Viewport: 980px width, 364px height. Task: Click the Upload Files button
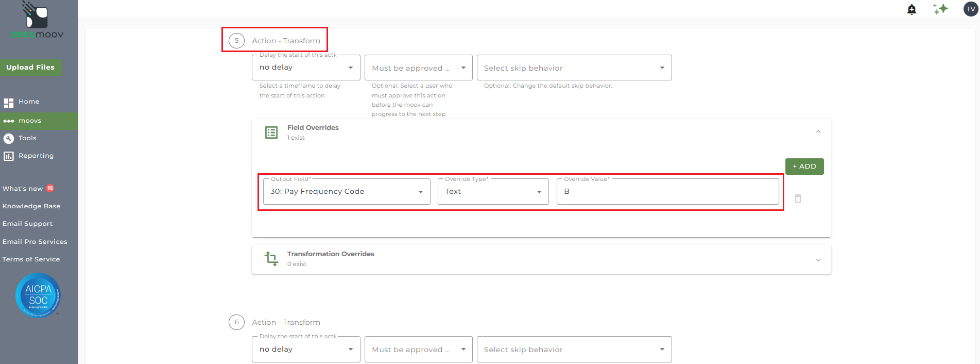pyautogui.click(x=30, y=68)
